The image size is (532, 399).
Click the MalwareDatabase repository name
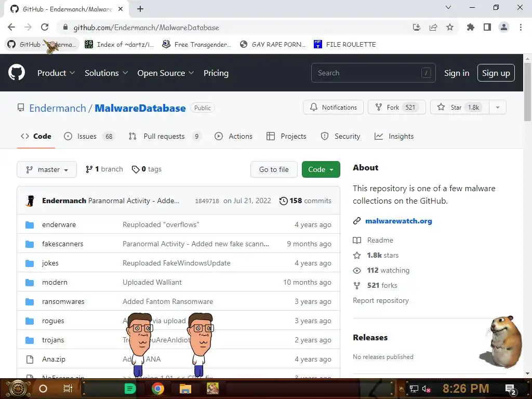point(140,108)
